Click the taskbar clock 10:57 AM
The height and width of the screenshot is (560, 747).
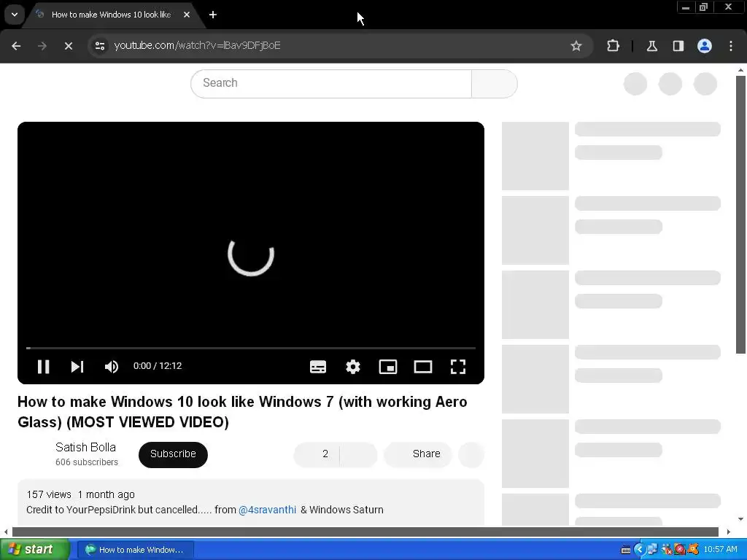point(720,549)
